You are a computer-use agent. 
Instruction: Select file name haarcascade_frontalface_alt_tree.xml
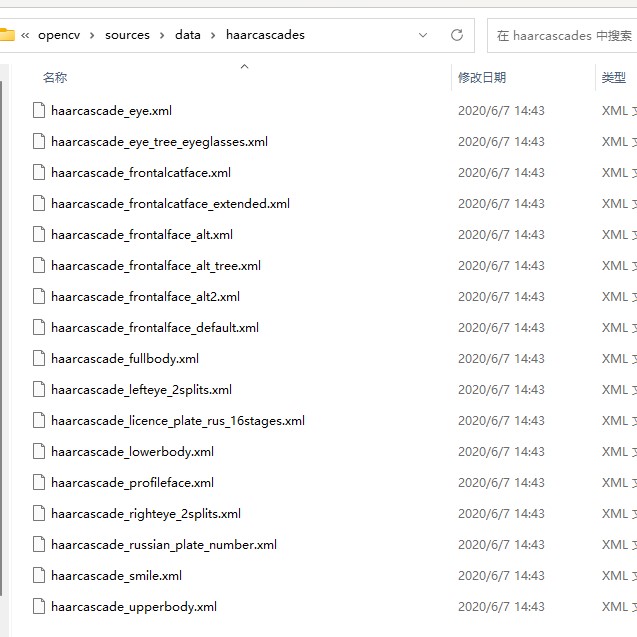coord(156,266)
